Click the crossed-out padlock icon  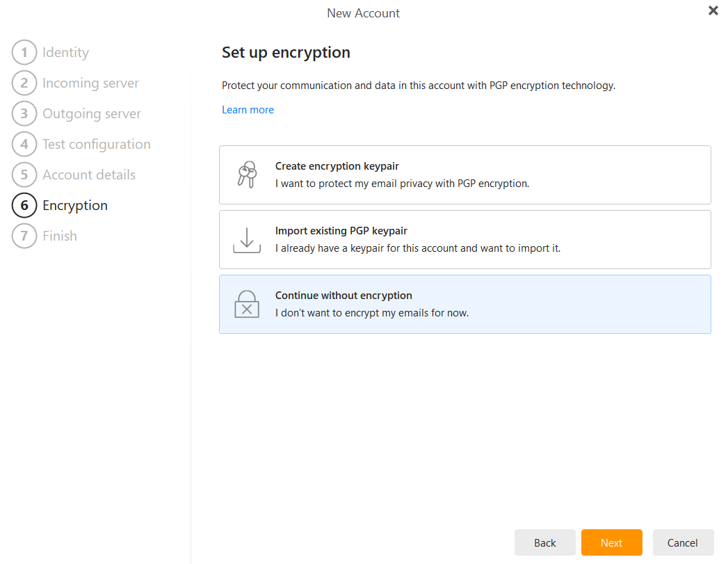pyautogui.click(x=247, y=304)
